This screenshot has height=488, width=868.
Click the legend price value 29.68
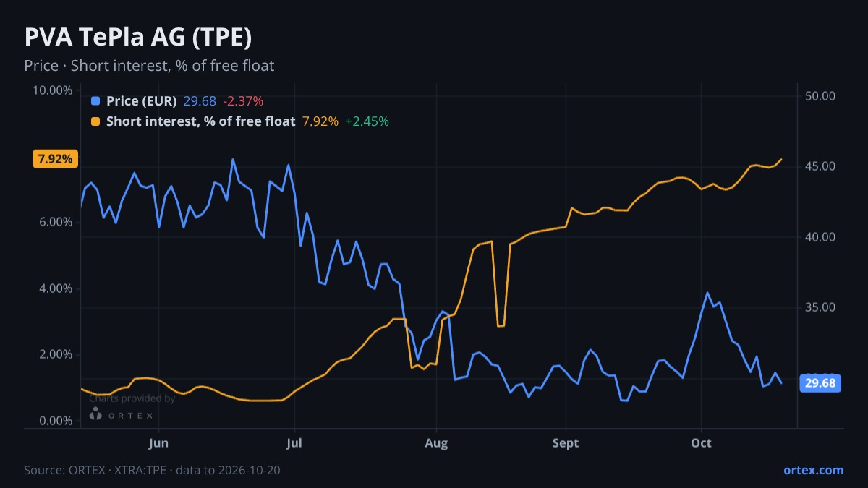tap(200, 101)
